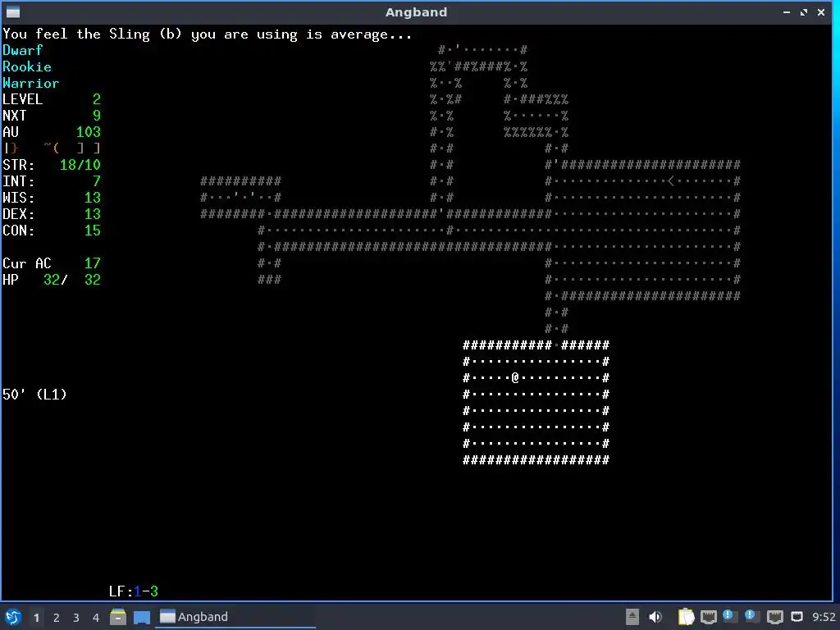Click the STR: 18/10 stat row
840x630 pixels.
pos(52,165)
